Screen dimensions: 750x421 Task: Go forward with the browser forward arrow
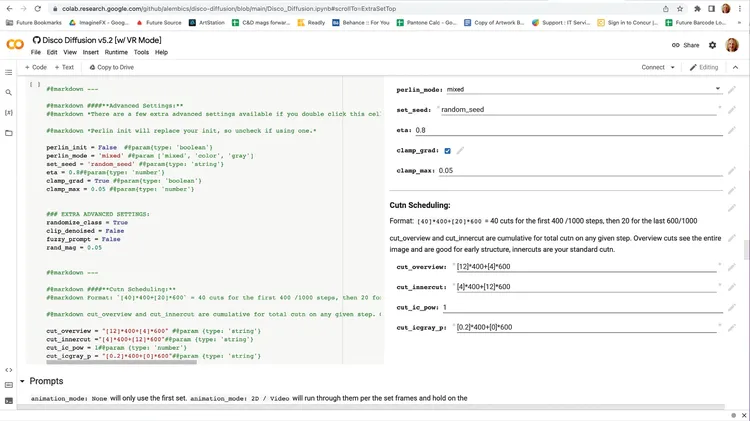coord(23,9)
